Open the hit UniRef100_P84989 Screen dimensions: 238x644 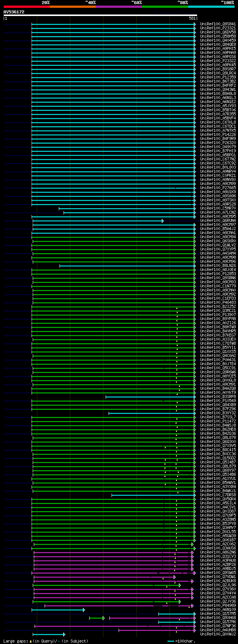(218, 605)
